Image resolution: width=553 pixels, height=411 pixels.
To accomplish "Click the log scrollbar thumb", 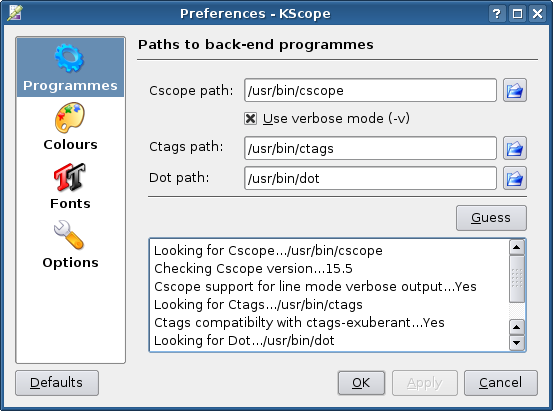I will tap(517, 279).
